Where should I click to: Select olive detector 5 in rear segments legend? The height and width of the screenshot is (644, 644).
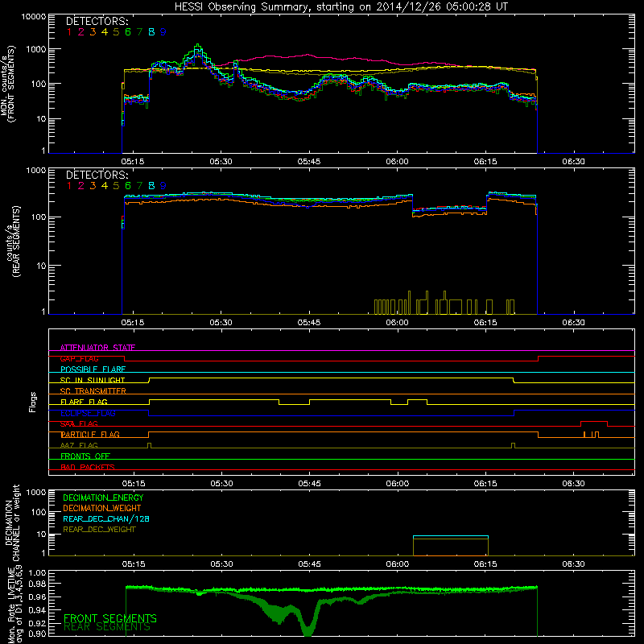pyautogui.click(x=116, y=186)
